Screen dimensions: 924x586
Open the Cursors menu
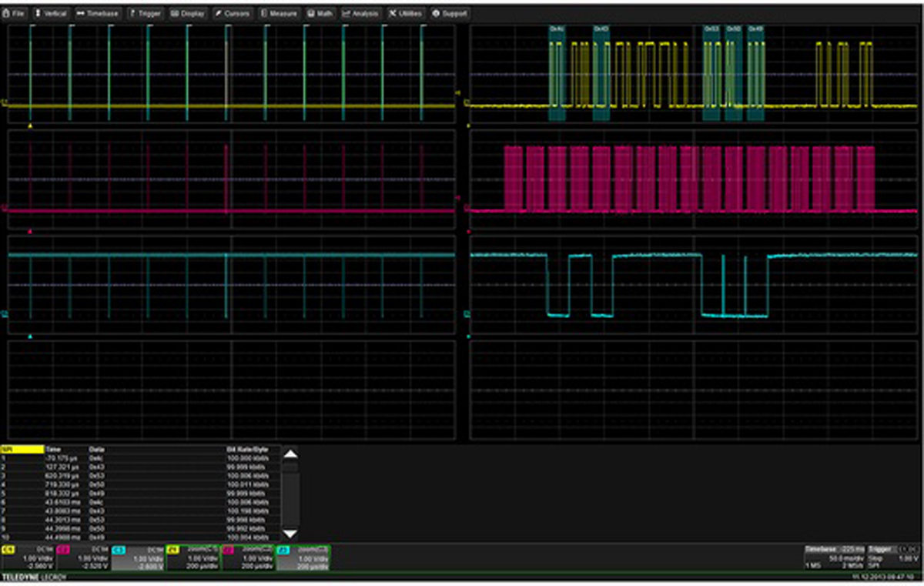click(233, 13)
